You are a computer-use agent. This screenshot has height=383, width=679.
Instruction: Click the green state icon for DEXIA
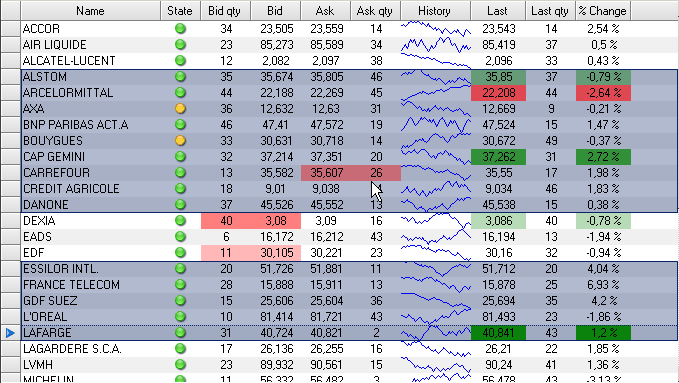click(x=180, y=221)
